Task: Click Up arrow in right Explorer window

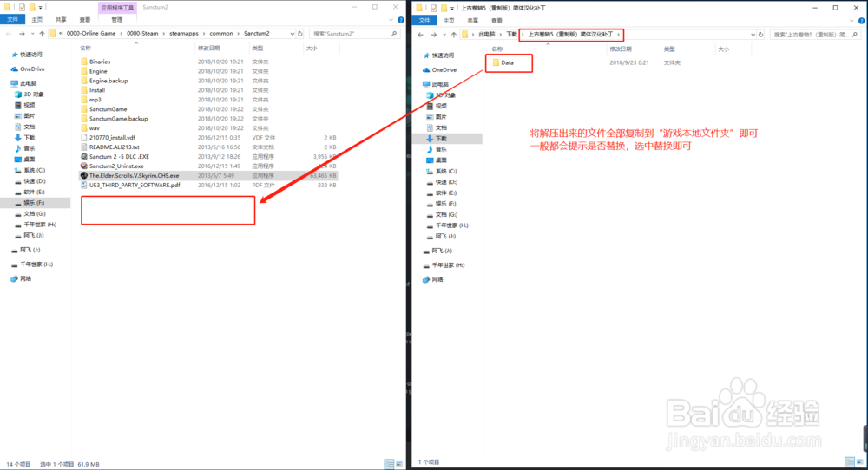Action: pos(453,35)
